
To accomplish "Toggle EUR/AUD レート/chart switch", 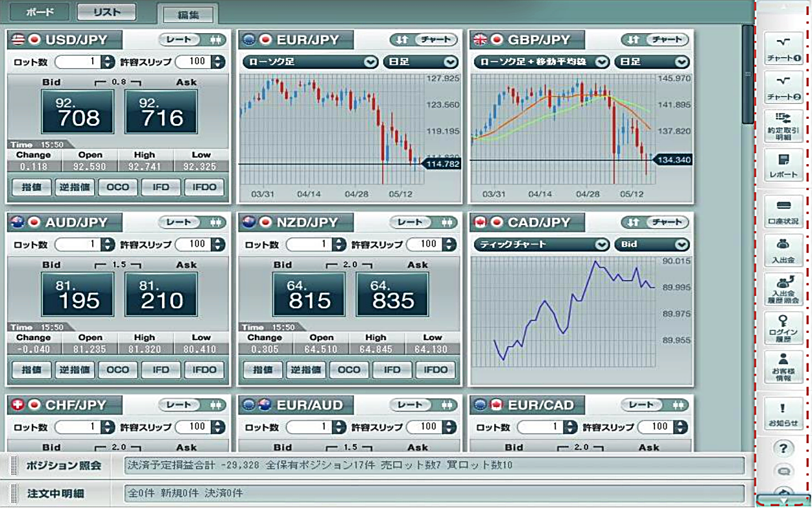I will tap(423, 405).
